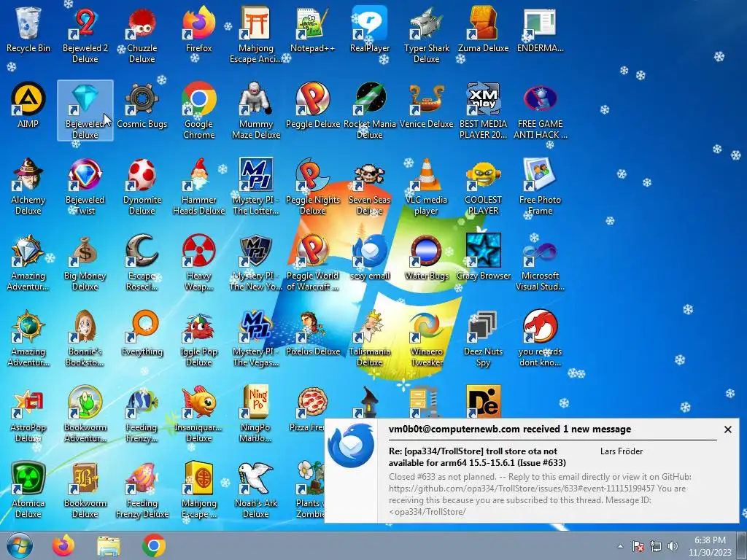This screenshot has width=747, height=560.
Task: Open Chrome from the taskbar
Action: [153, 545]
